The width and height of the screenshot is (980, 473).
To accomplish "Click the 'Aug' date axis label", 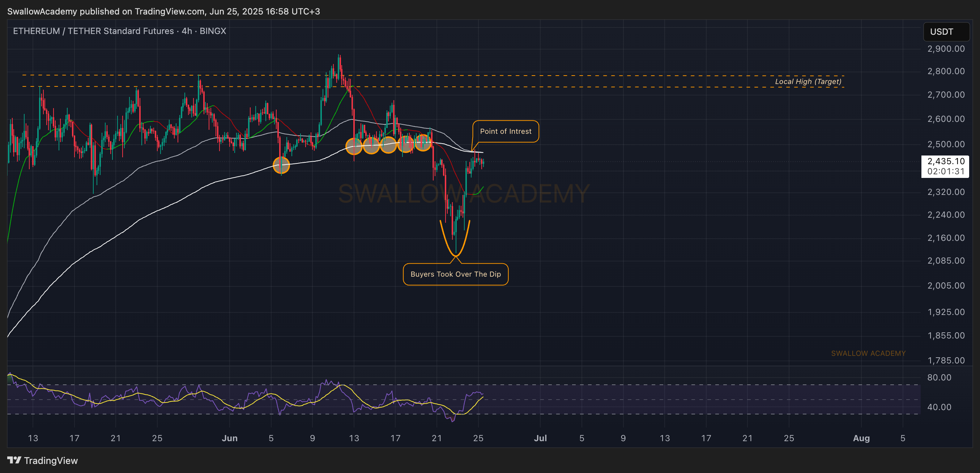I will [x=861, y=438].
